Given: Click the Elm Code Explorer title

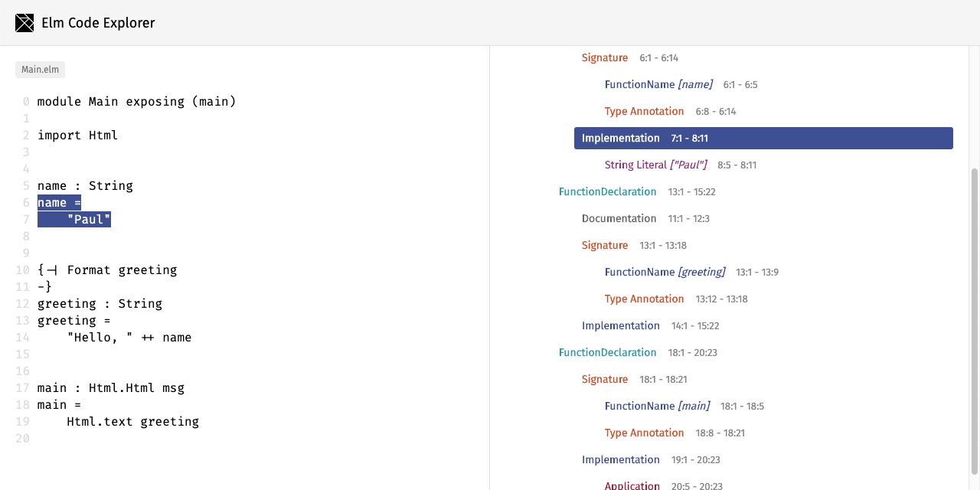Looking at the screenshot, I should (x=98, y=23).
